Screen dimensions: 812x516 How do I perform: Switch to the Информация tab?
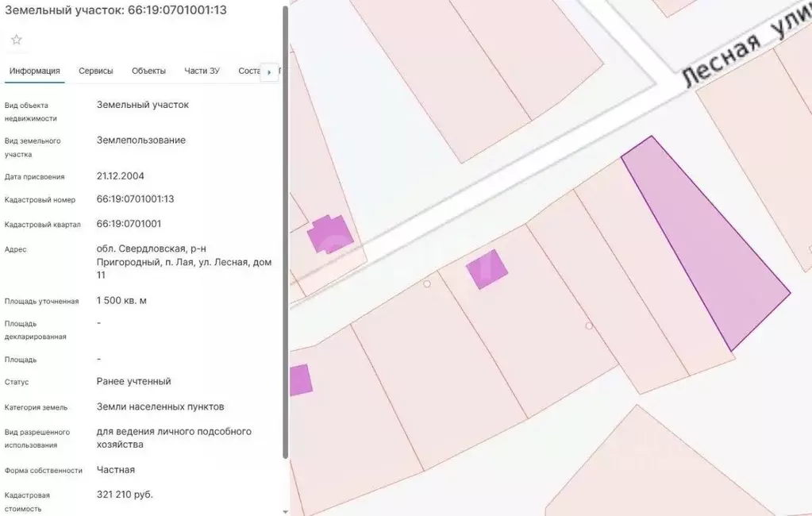pos(35,71)
